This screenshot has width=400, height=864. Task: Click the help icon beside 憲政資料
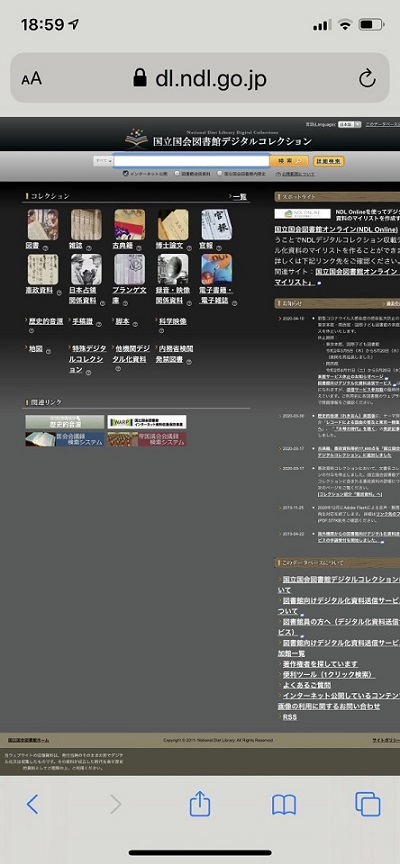pyautogui.click(x=59, y=292)
